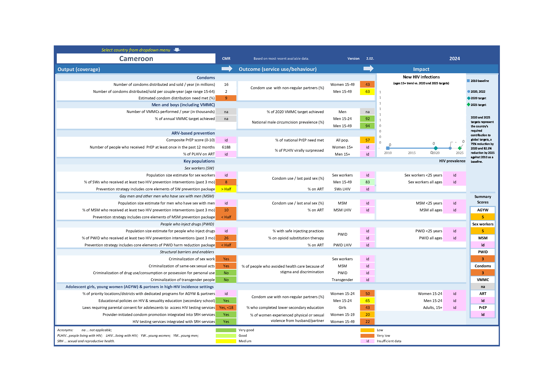The width and height of the screenshot is (554, 392).
Task: Click Women 15-19 violence value 20
Action: (x=367, y=315)
